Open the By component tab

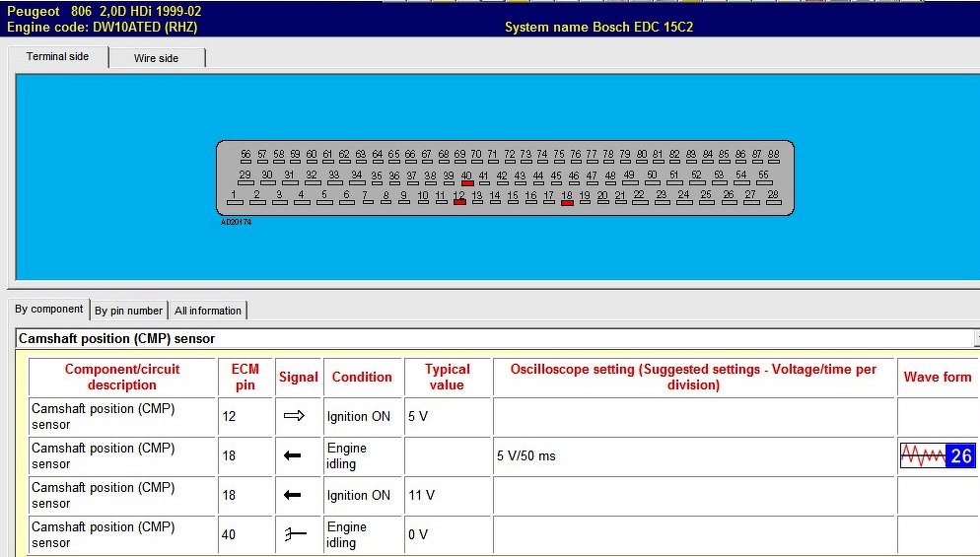pyautogui.click(x=48, y=309)
